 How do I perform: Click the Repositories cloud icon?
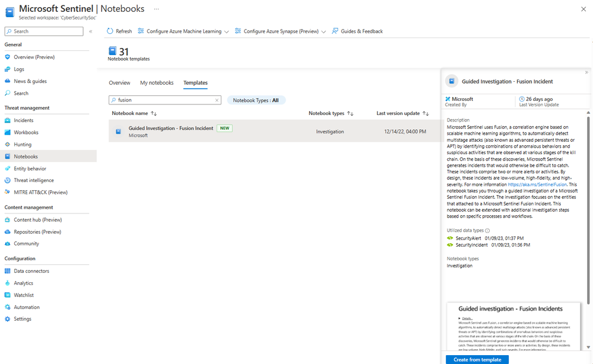tap(8, 232)
